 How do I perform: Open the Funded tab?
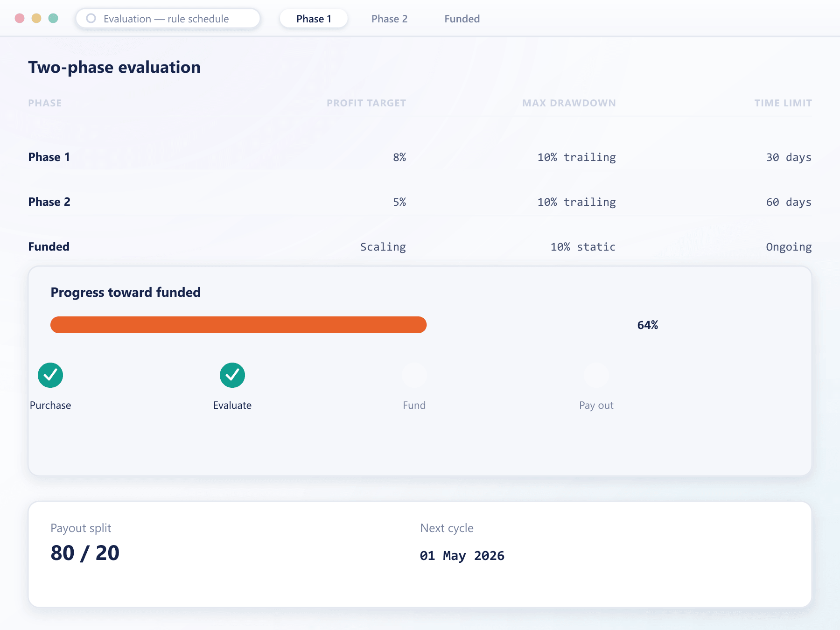[462, 19]
